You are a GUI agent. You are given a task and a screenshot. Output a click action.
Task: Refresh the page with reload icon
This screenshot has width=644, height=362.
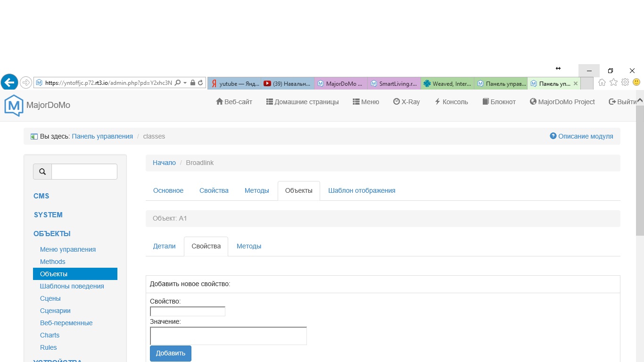[x=200, y=82]
